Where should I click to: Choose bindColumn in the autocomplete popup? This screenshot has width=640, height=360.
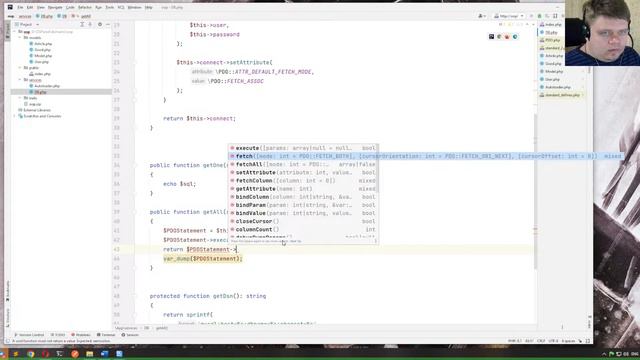pyautogui.click(x=303, y=197)
